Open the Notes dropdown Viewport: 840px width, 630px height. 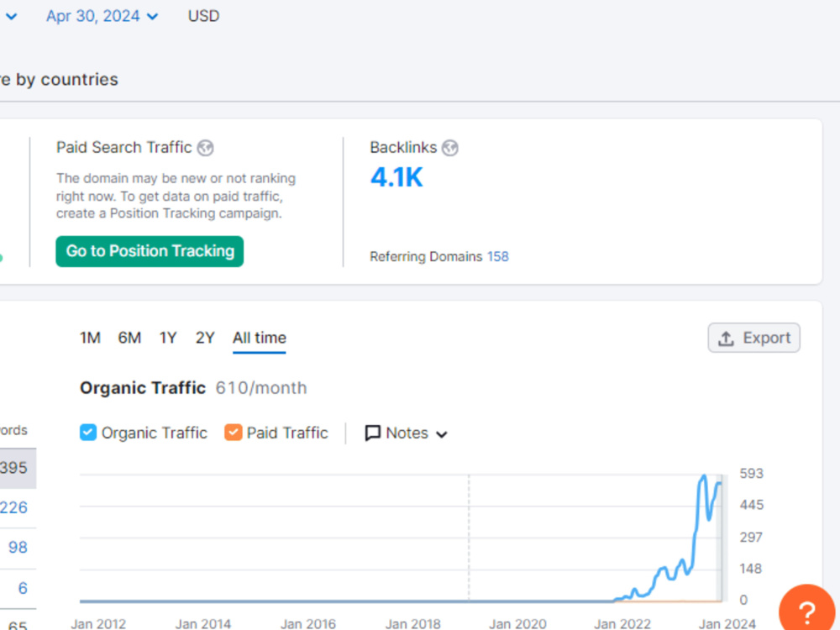406,433
